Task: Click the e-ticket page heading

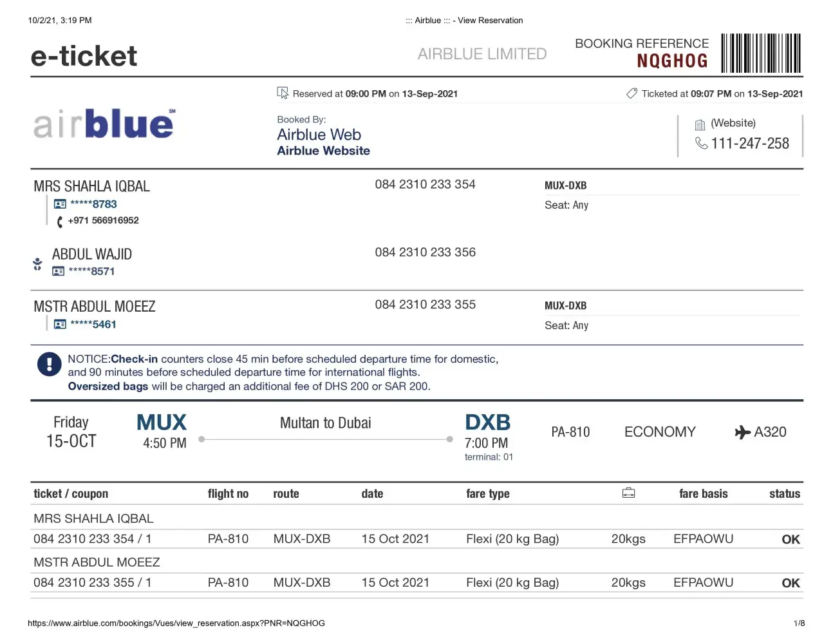Action: point(84,56)
